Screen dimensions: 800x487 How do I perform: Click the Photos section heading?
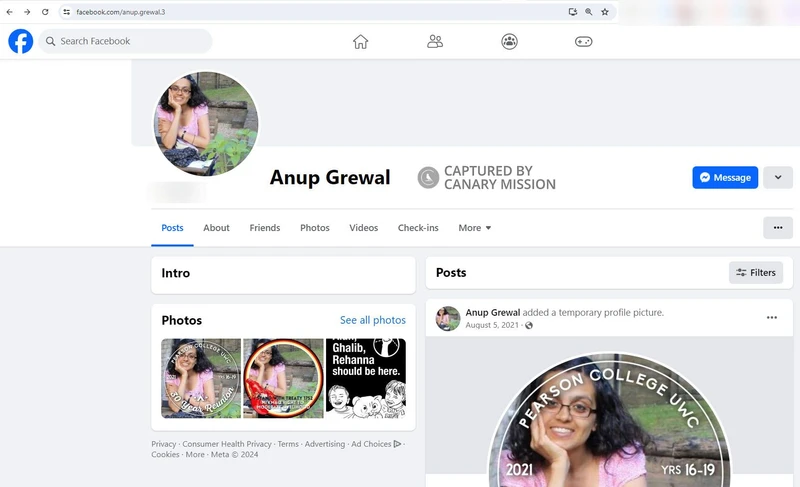[x=182, y=320]
